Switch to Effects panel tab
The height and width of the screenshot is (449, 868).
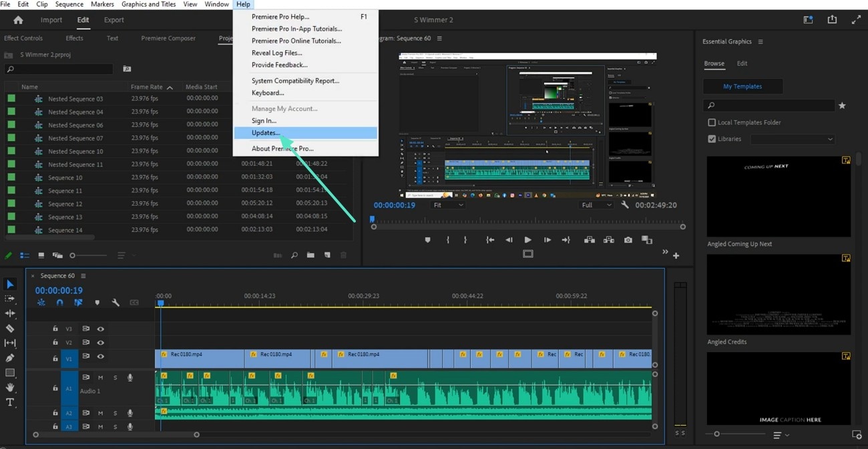click(x=75, y=38)
